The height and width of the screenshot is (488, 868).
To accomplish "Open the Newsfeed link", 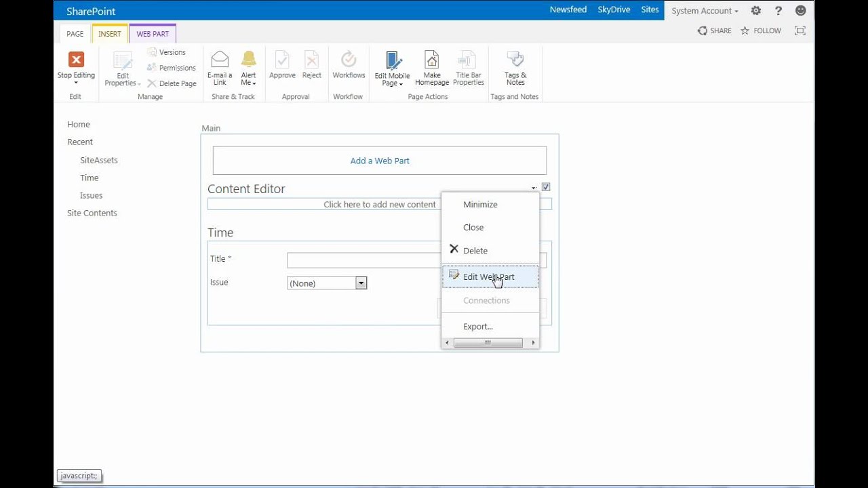I will click(568, 9).
